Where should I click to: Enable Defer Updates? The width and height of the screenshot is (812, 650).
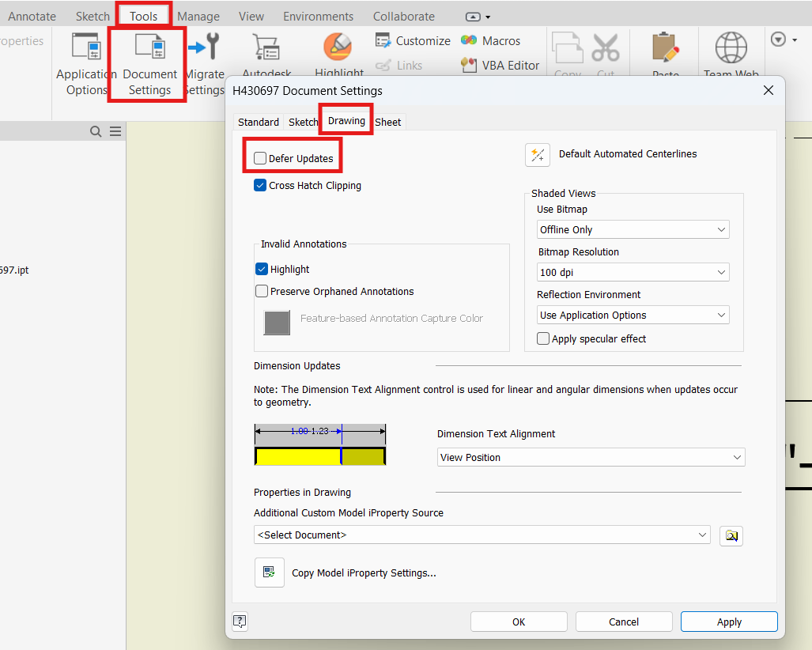click(260, 158)
